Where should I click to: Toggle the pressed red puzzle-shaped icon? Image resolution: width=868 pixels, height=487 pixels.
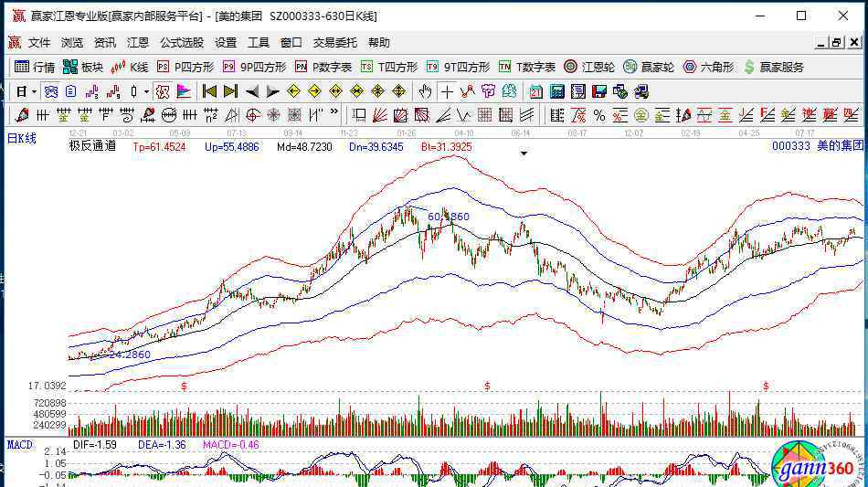coord(163,91)
